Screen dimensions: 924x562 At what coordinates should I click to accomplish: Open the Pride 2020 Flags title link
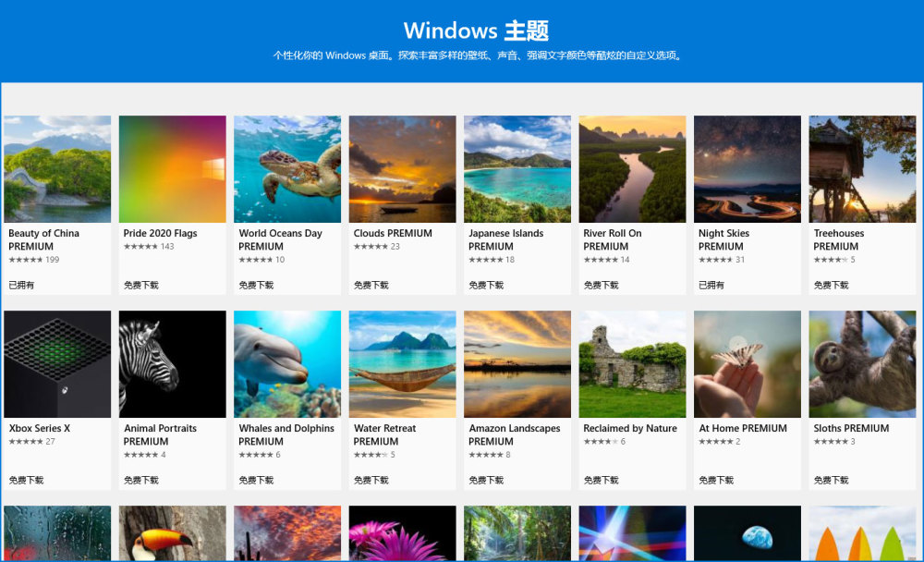point(160,233)
